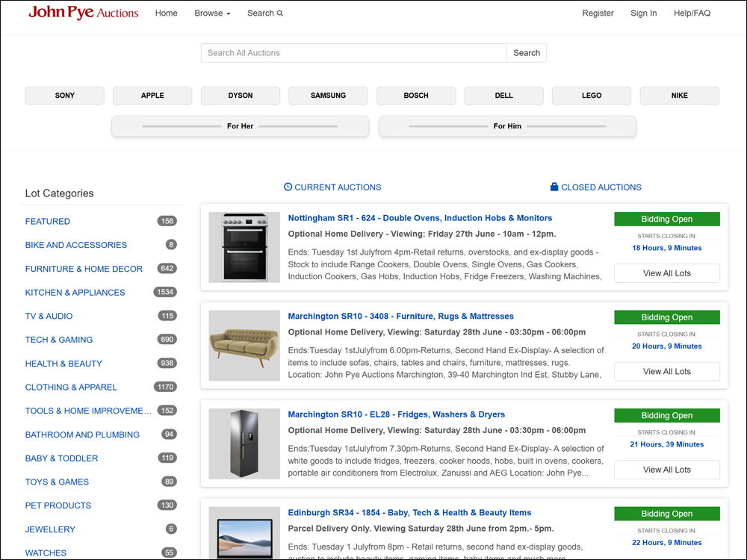The height and width of the screenshot is (560, 747).
Task: Open the double oven lot thumbnail
Action: [x=244, y=247]
